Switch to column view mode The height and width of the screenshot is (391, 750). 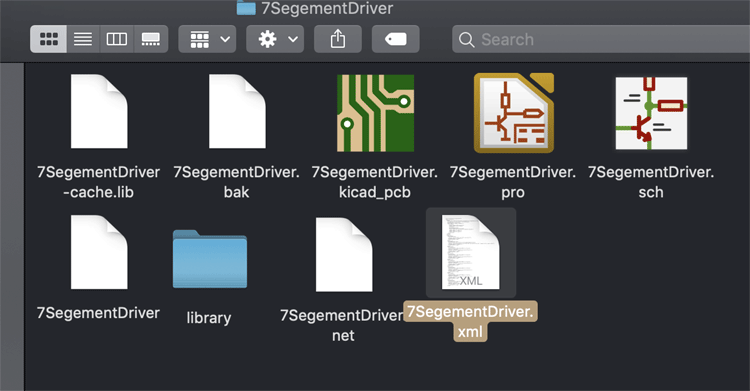[117, 39]
